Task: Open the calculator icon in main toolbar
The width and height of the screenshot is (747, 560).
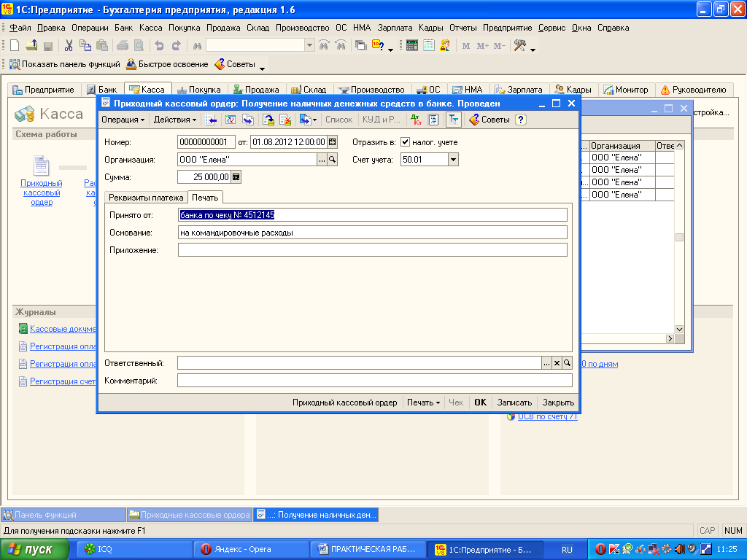Action: 412,46
